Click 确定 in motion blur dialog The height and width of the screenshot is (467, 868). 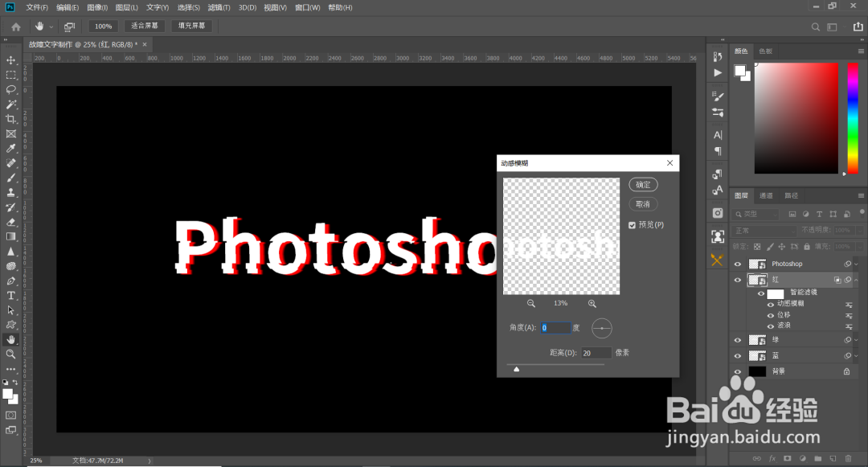pos(643,185)
